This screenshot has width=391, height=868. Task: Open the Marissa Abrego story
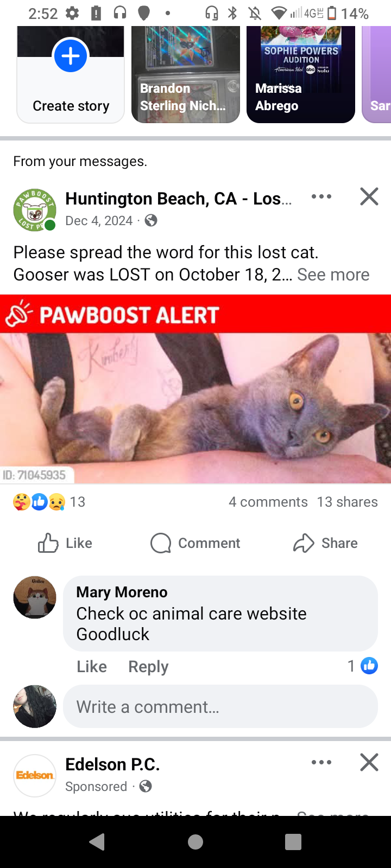(301, 74)
